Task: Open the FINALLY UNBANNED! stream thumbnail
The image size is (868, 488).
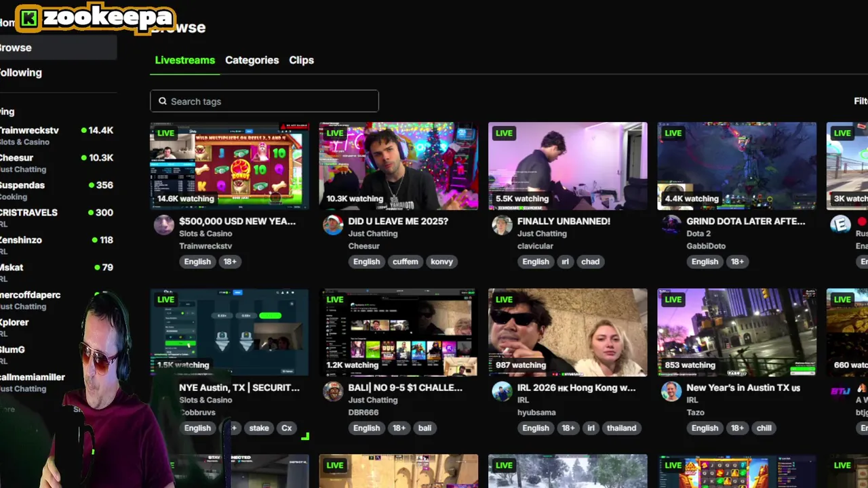Action: pos(568,166)
